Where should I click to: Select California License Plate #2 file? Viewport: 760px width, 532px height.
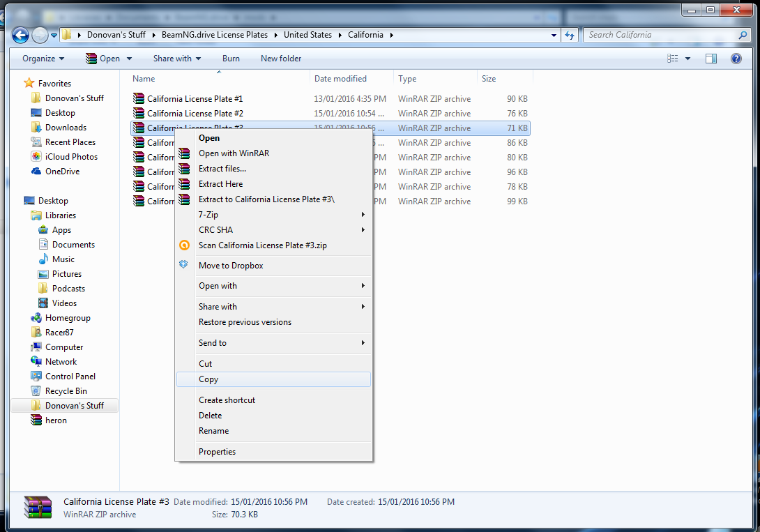tap(195, 114)
